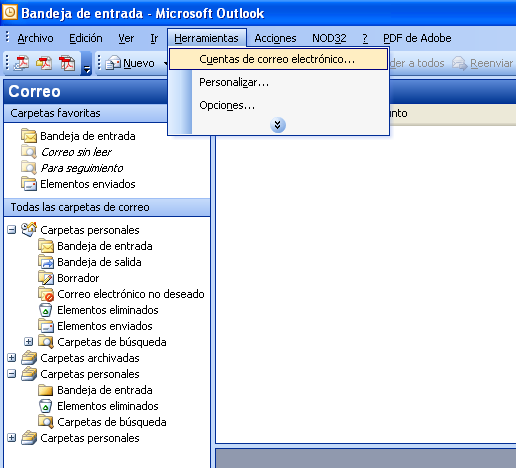Click the last Carpetas personales stack icon
516x468 pixels.
(29, 438)
